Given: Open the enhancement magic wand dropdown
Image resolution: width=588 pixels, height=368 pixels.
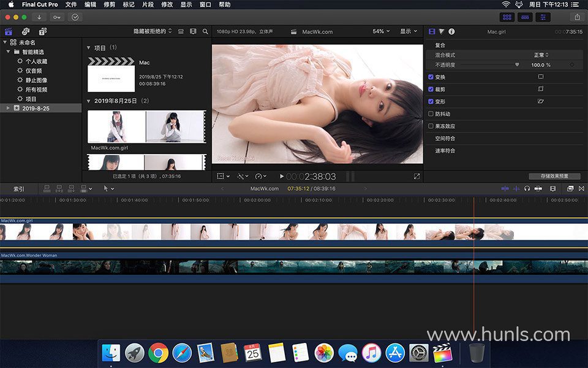Looking at the screenshot, I should [x=243, y=176].
